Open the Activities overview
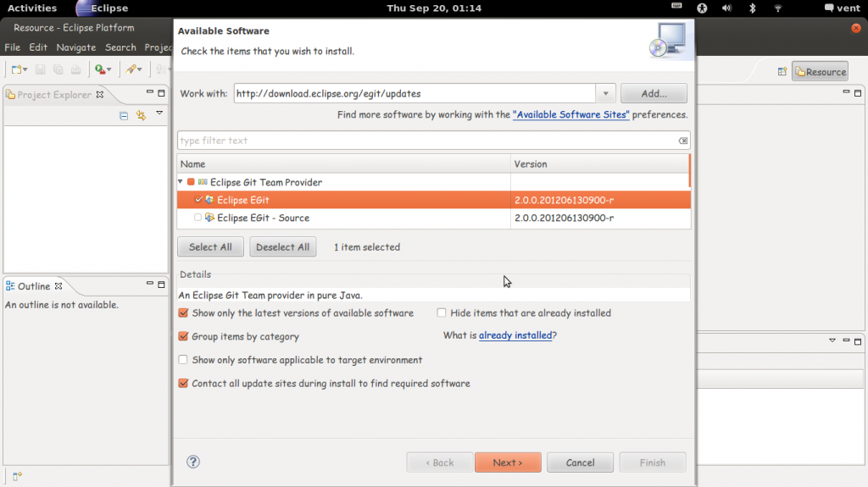This screenshot has width=868, height=487. 32,8
